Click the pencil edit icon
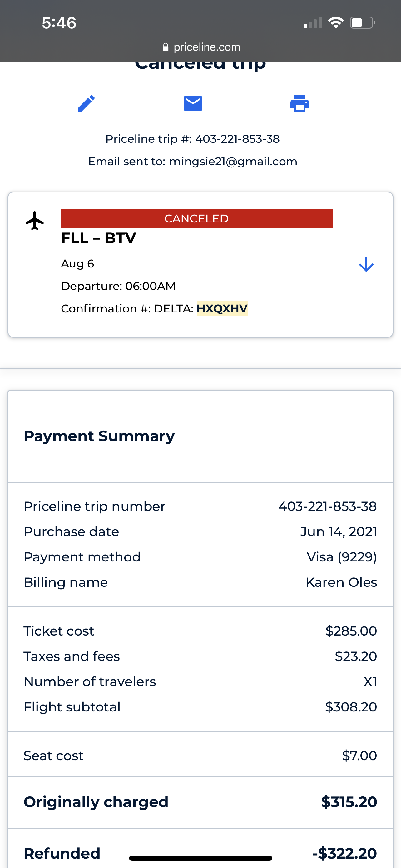401x868 pixels. click(x=86, y=103)
